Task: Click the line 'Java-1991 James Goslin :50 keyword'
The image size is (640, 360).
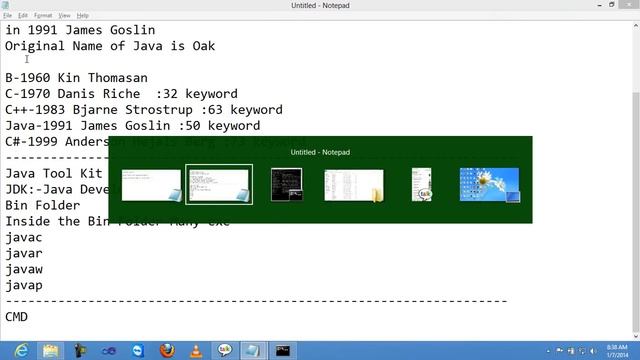Action: (133, 125)
